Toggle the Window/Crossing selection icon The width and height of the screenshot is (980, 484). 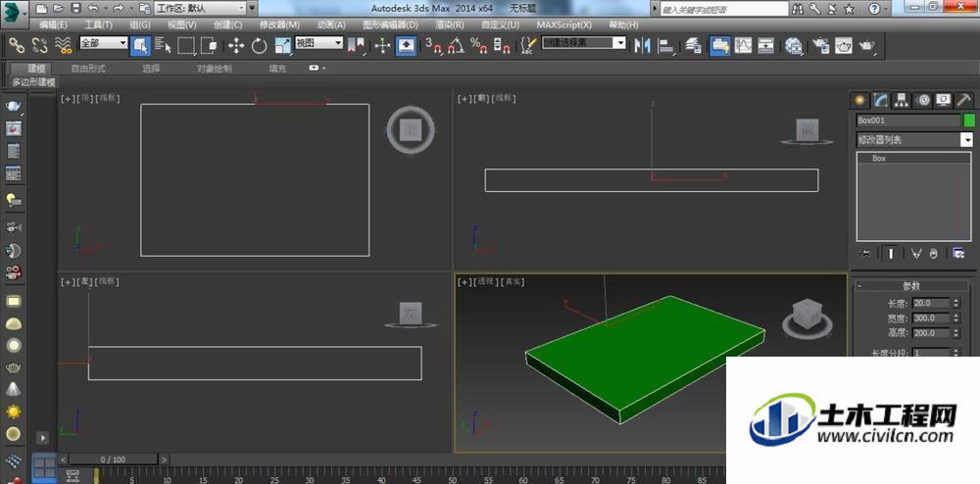tap(210, 46)
